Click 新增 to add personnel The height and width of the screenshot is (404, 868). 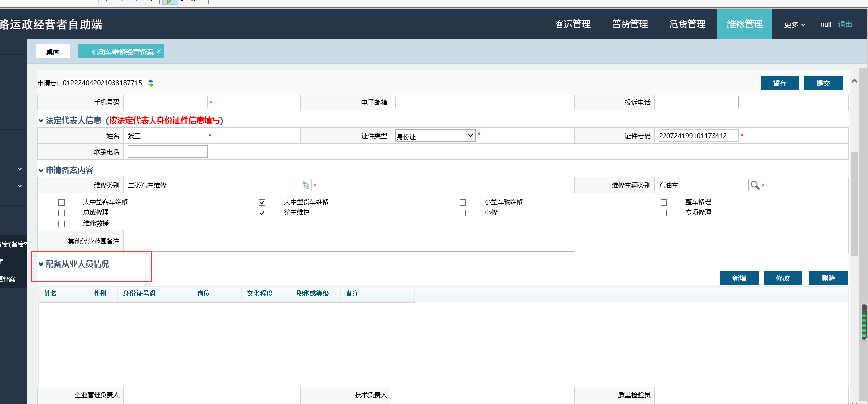739,278
